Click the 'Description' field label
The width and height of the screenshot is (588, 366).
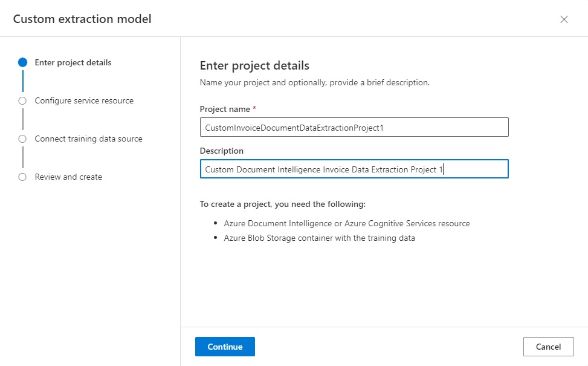tap(222, 151)
